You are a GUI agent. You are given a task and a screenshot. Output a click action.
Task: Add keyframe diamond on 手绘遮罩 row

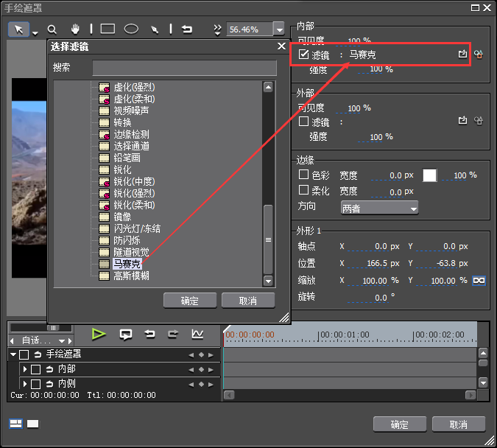tap(201, 355)
